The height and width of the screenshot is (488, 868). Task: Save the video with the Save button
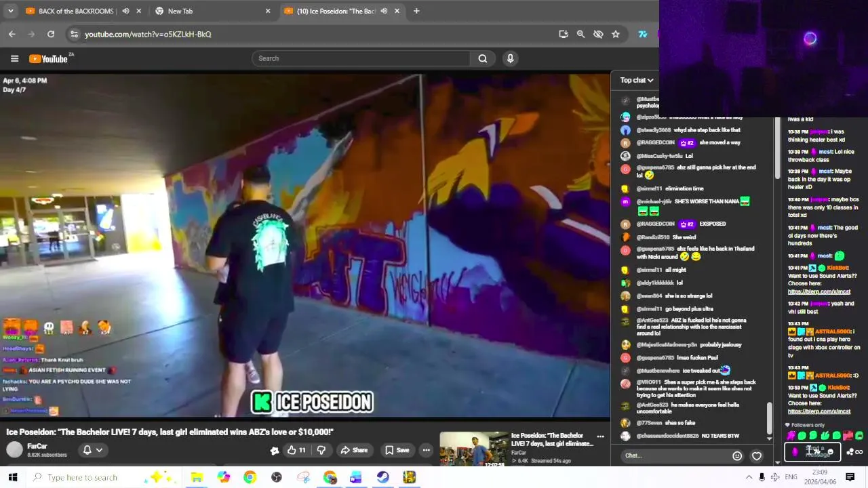[397, 450]
